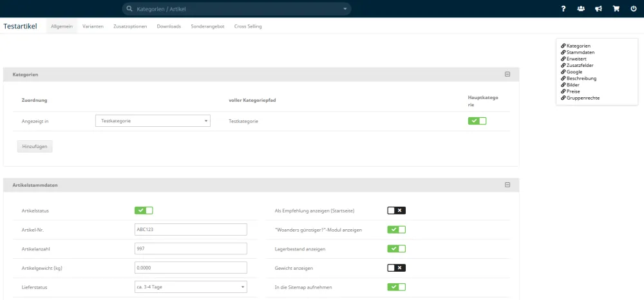Collapse the Artikelstammdaten panel
Viewport: 644px width, 300px height.
507,185
